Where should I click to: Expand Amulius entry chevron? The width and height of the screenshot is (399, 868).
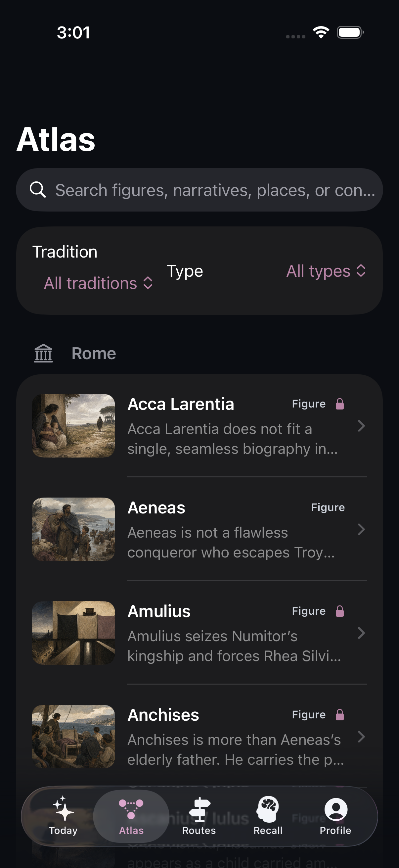pos(361,633)
